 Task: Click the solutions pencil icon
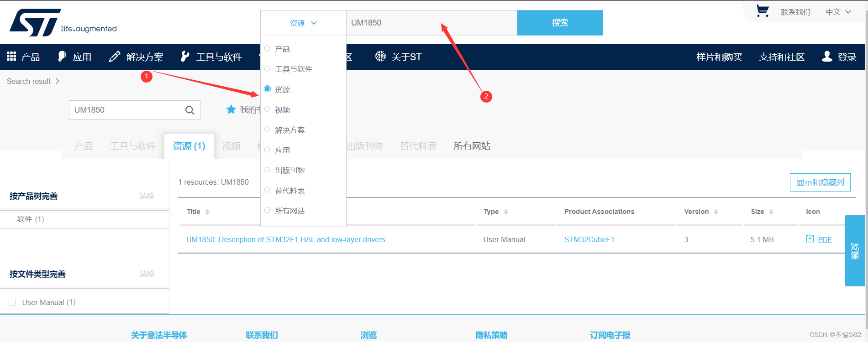click(114, 56)
